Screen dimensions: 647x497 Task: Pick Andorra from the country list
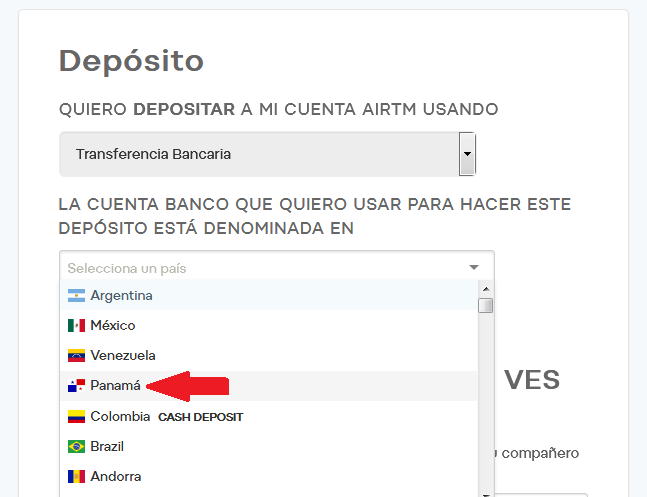[269, 476]
